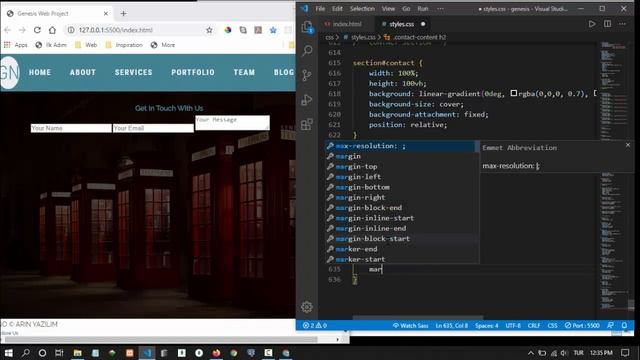
Task: Open File Explorer from the taskbar
Action: point(78,353)
